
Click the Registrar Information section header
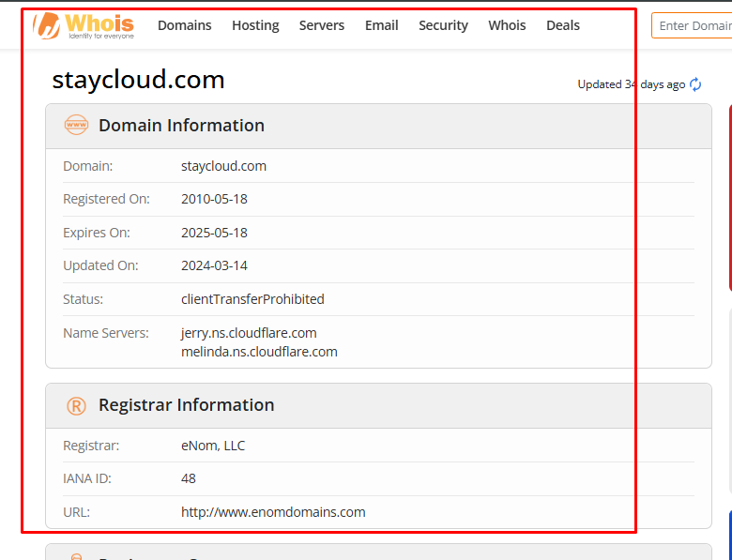point(378,405)
